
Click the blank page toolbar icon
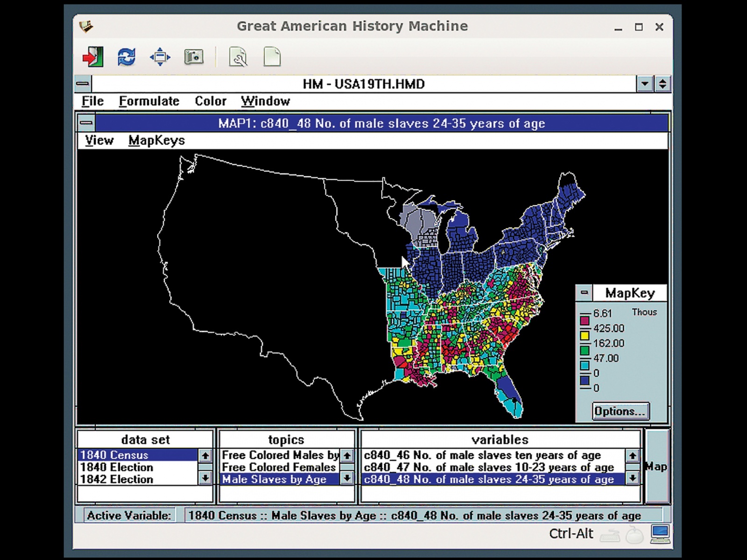click(x=272, y=57)
